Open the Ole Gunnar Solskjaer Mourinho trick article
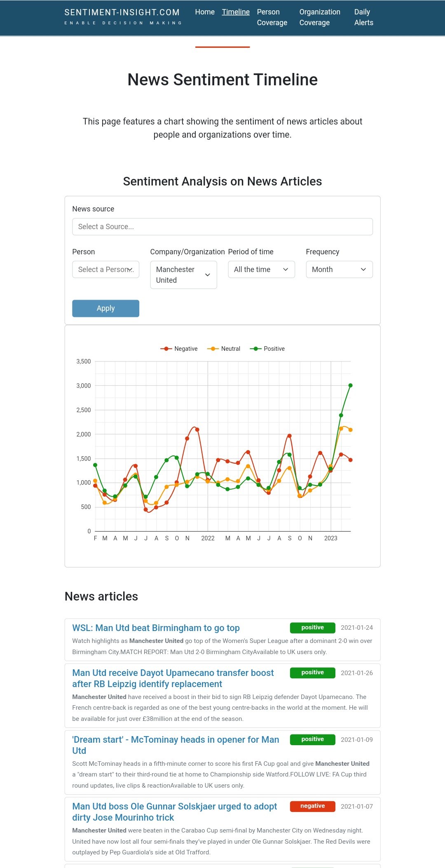Viewport: 445px width, 868px height. [175, 812]
